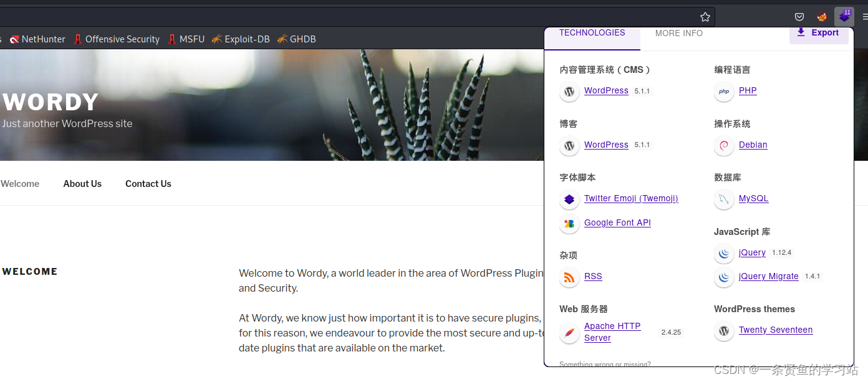Screen dimensions: 868x382
Task: Click the Export button in Wappalyzer
Action: click(819, 33)
